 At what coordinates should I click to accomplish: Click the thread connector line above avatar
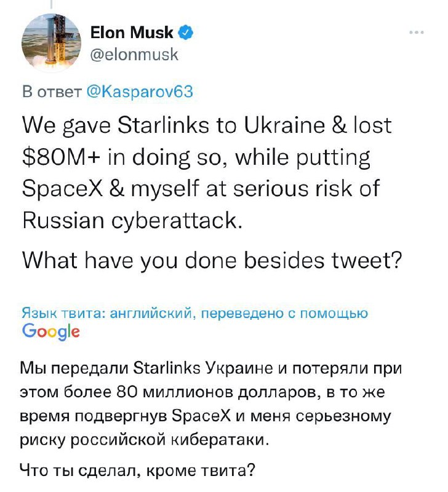52,5
